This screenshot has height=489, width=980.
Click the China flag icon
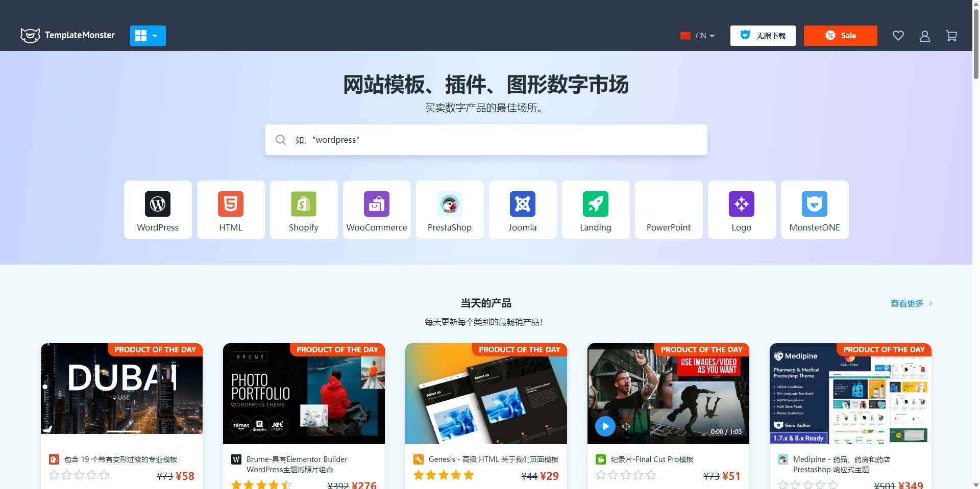point(685,36)
